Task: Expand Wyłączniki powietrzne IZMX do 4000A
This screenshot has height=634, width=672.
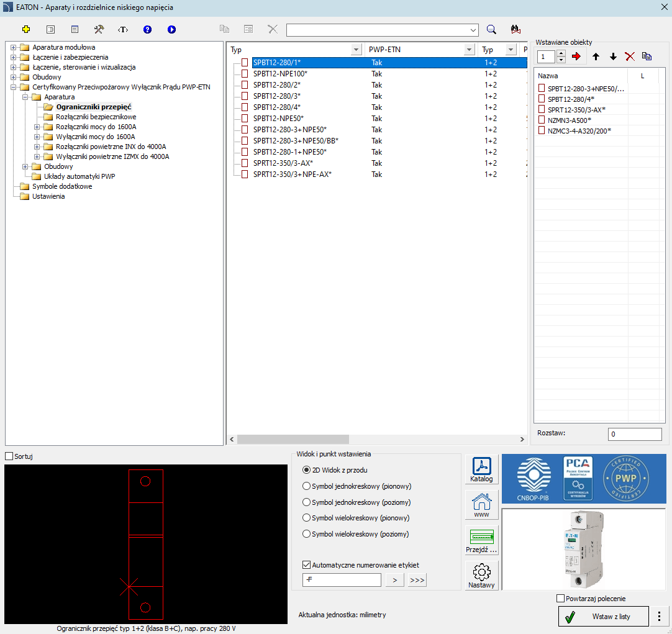Action: click(37, 156)
